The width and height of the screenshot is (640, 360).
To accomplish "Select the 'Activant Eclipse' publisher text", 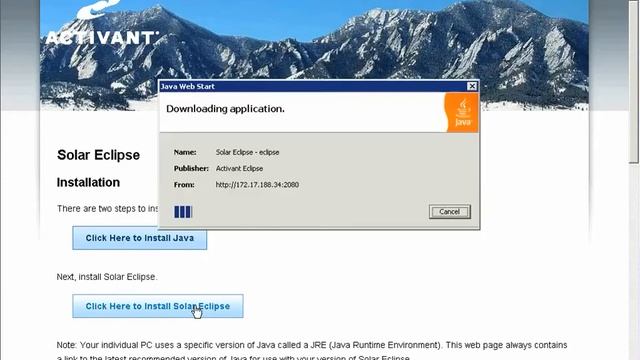I will tap(239, 169).
